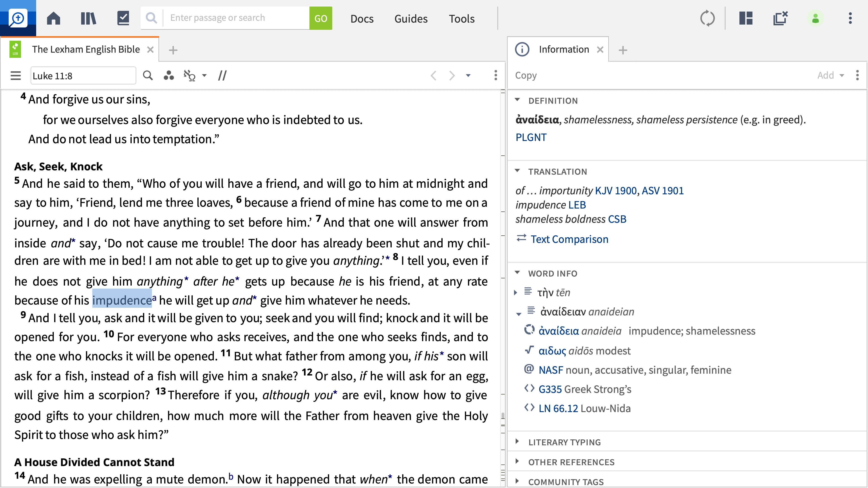Open the user account avatar
This screenshot has height=488, width=868.
[x=815, y=18]
